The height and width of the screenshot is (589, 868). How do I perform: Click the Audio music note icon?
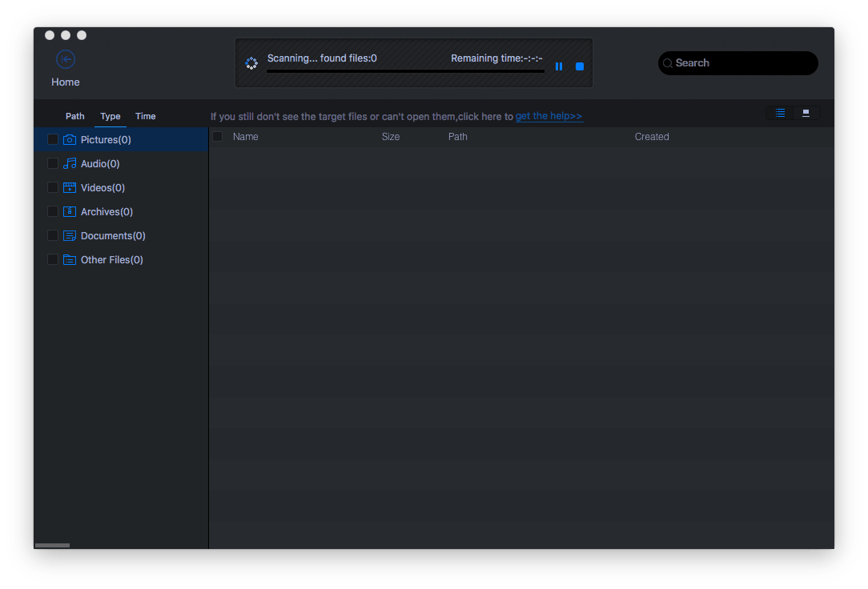click(x=70, y=164)
